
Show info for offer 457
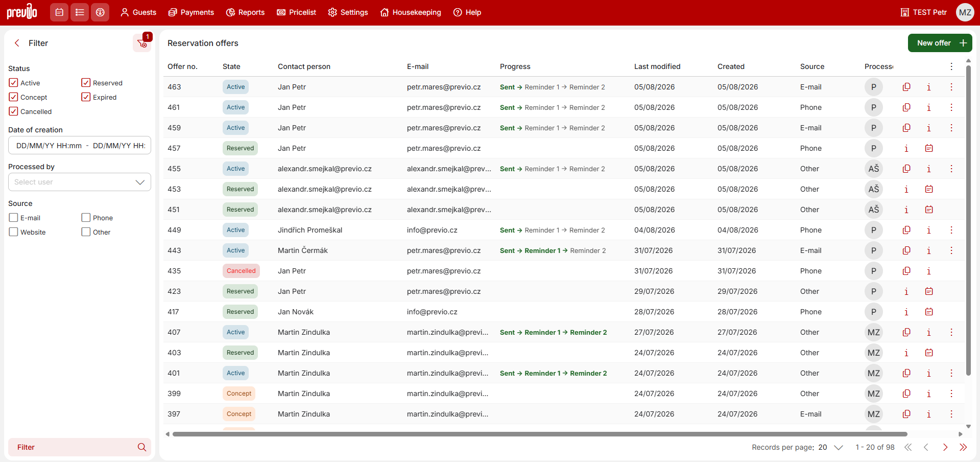(x=906, y=148)
